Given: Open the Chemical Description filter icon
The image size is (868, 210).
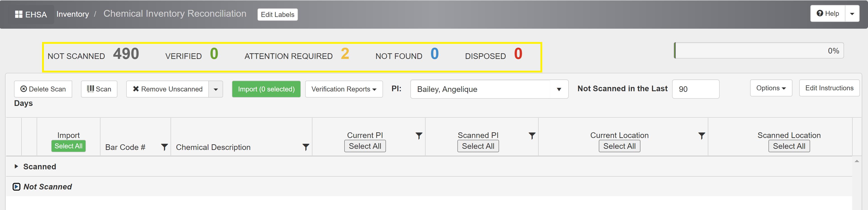Looking at the screenshot, I should click(306, 147).
